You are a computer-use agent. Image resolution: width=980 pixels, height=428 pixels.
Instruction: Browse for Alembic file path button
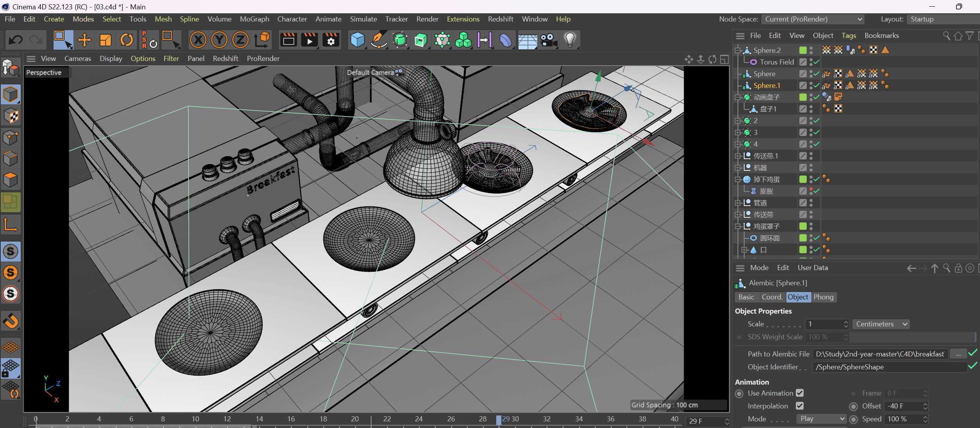(x=958, y=354)
